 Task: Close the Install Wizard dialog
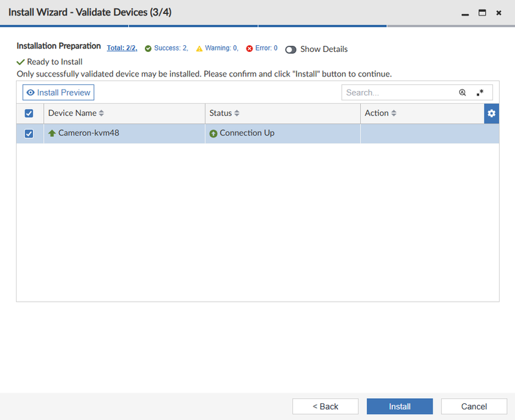[x=498, y=13]
